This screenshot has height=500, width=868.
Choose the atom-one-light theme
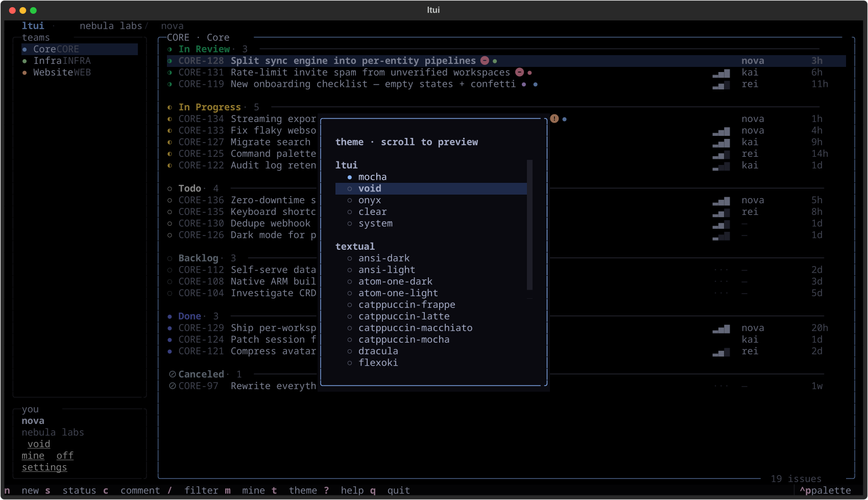(x=431, y=293)
